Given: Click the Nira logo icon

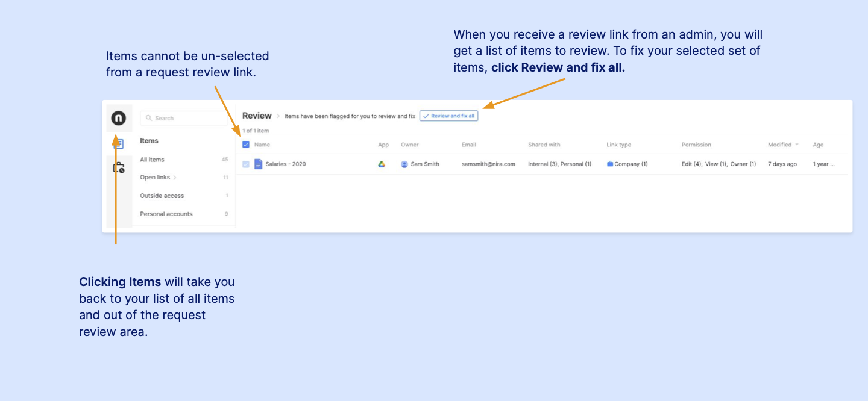Looking at the screenshot, I should (119, 119).
